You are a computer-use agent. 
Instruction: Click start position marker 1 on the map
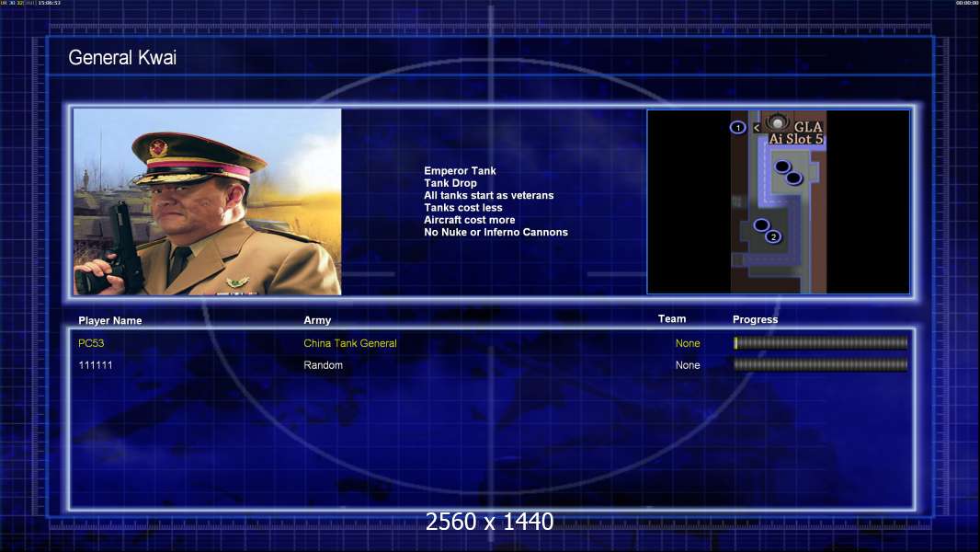[738, 128]
